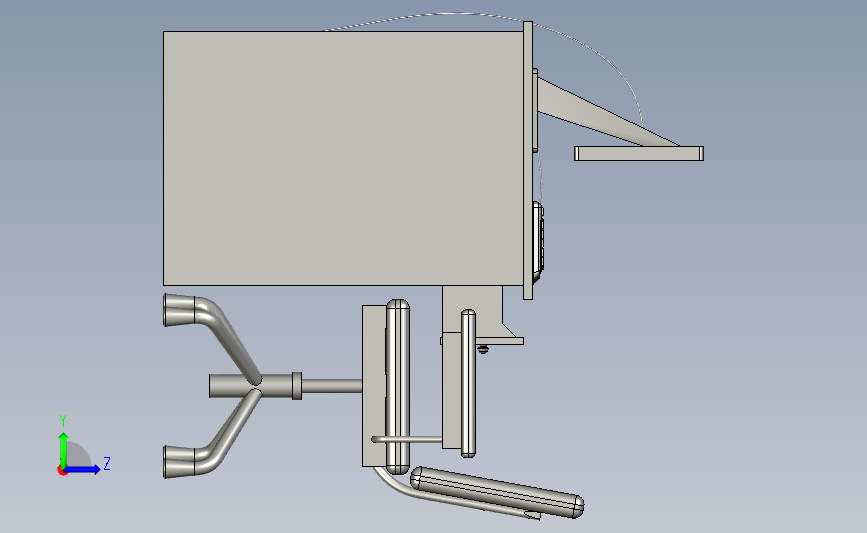
Task: Pick the lower flared pipe inlet
Action: (x=180, y=461)
